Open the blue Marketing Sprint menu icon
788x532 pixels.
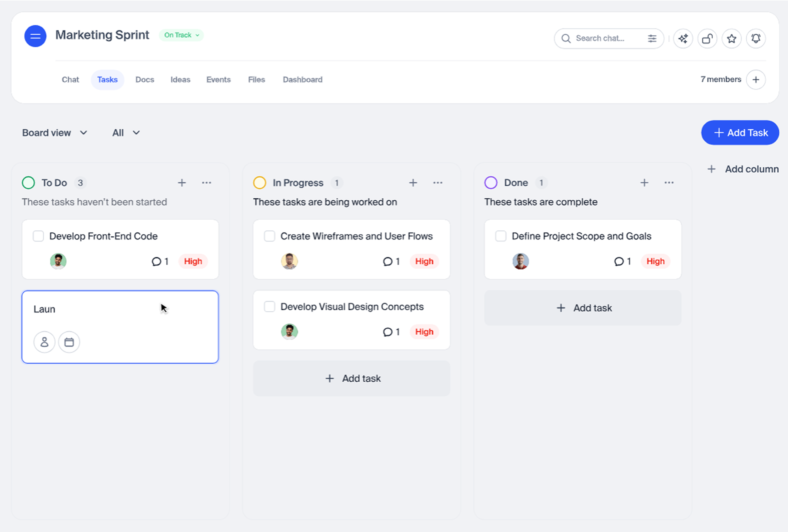point(35,36)
